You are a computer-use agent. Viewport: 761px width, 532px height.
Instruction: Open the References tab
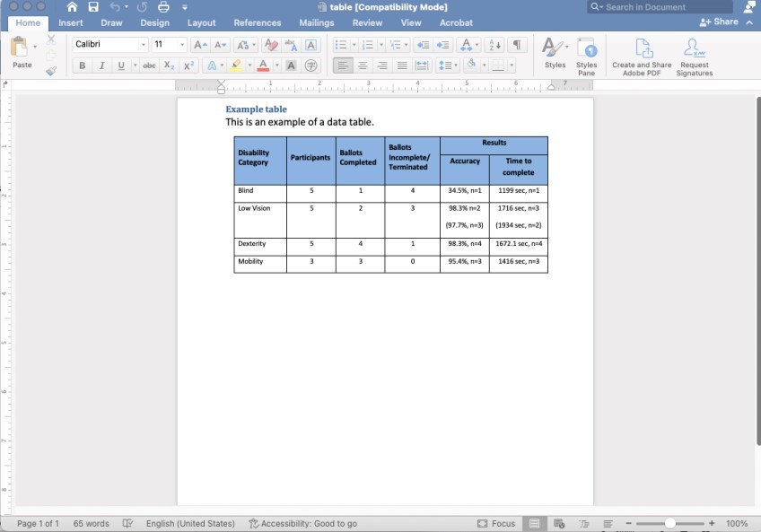[257, 22]
